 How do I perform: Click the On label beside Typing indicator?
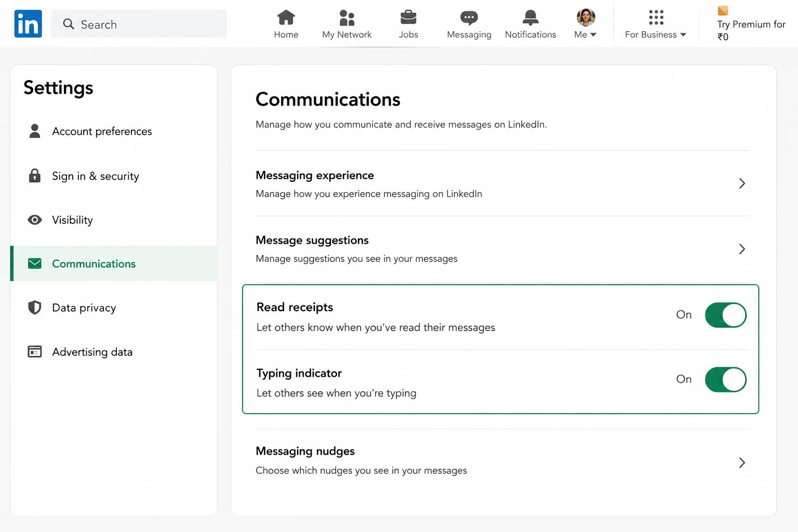[x=684, y=379]
